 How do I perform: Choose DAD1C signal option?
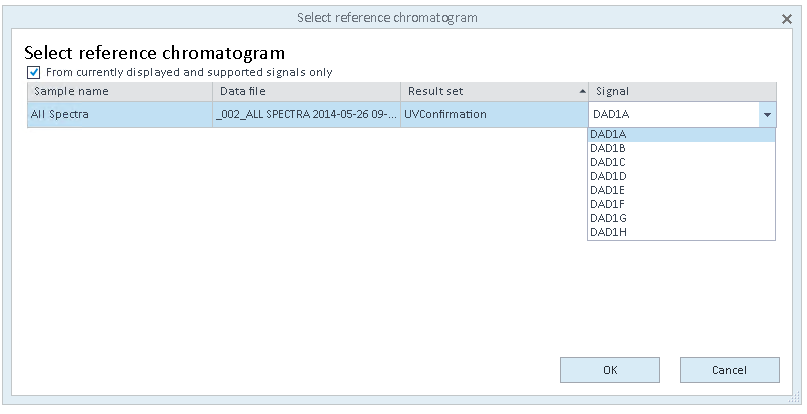(681, 162)
